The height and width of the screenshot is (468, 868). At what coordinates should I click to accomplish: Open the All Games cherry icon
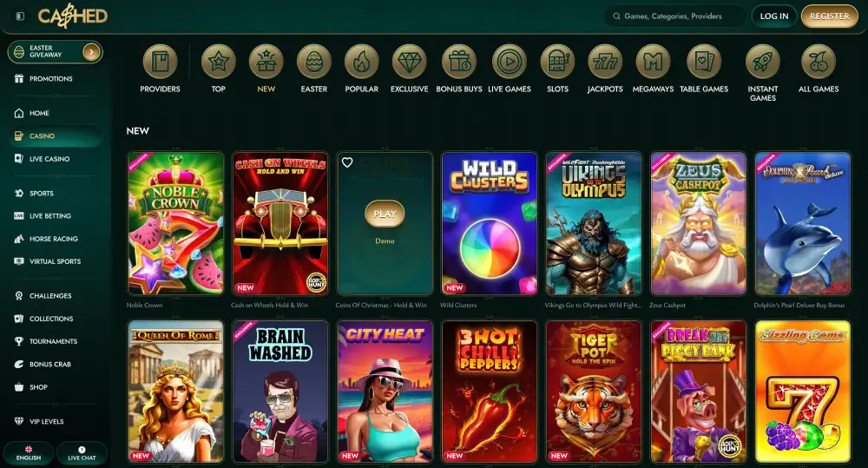click(819, 62)
